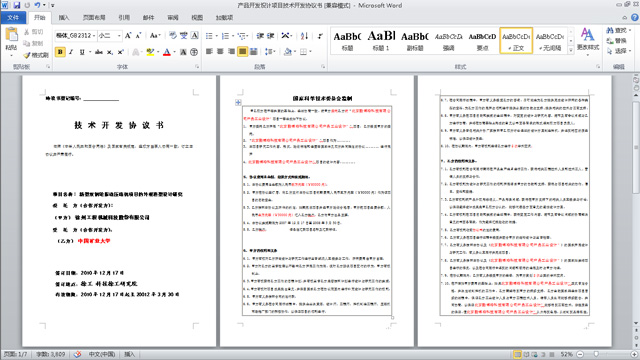Open the File tab
The image size is (640, 360).
coord(13,18)
